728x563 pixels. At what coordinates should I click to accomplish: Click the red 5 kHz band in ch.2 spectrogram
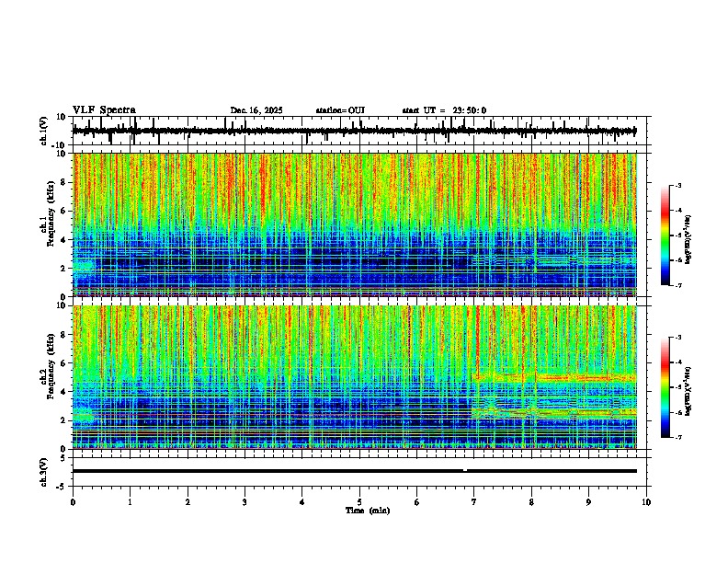point(554,378)
